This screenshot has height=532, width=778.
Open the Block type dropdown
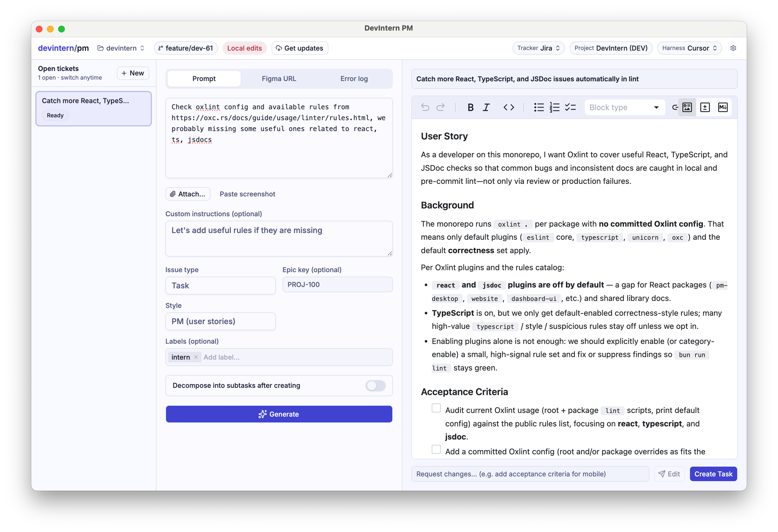pyautogui.click(x=624, y=107)
